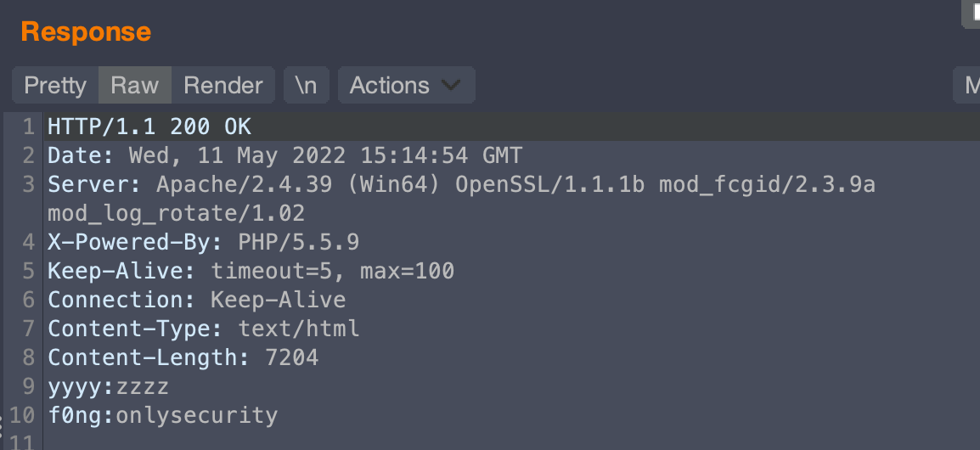980x450 pixels.
Task: Toggle the \n non-printable characters button
Action: coord(306,86)
